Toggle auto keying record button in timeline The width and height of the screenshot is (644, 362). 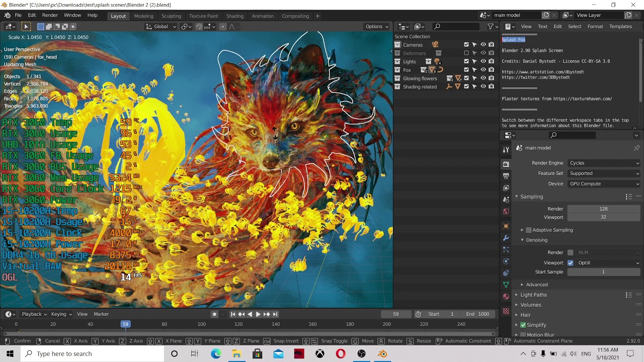click(214, 314)
